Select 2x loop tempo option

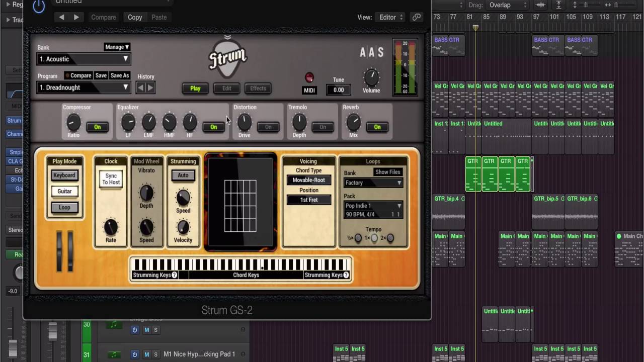coord(390,238)
